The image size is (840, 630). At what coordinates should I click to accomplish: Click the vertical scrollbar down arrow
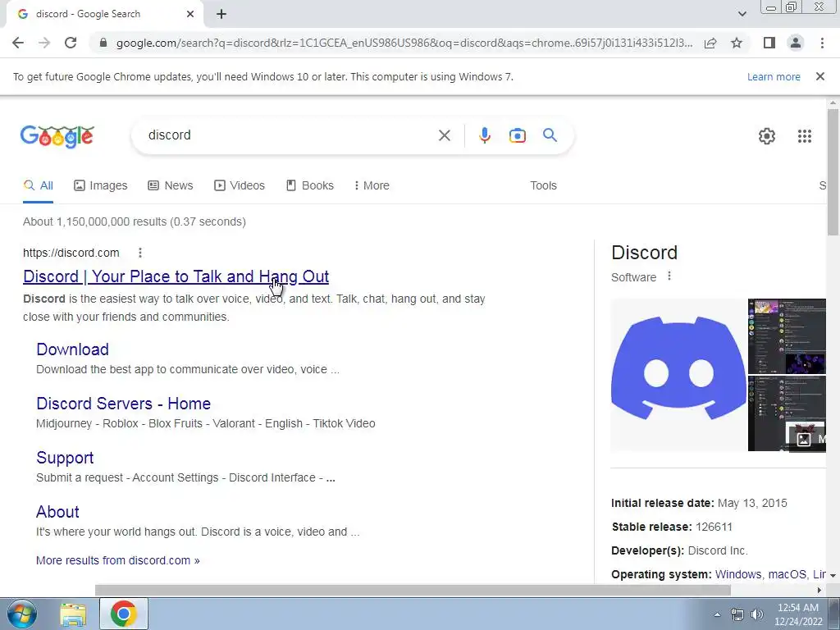[833, 575]
